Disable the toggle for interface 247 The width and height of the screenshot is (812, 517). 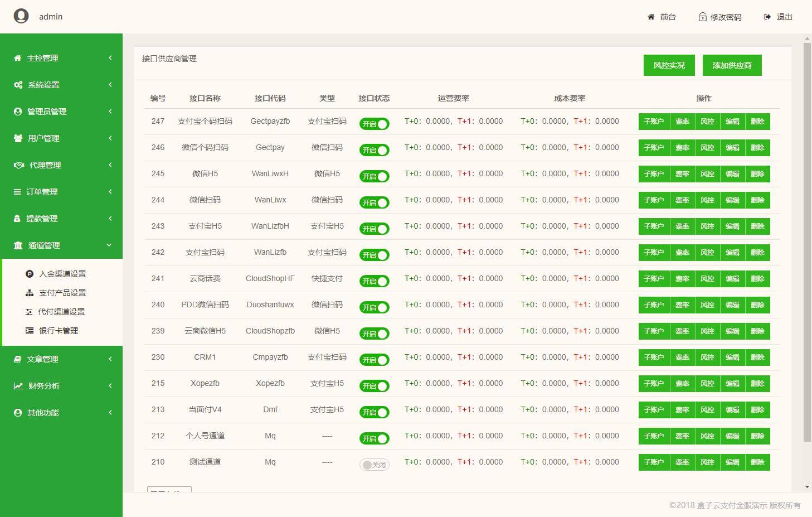[x=374, y=124]
